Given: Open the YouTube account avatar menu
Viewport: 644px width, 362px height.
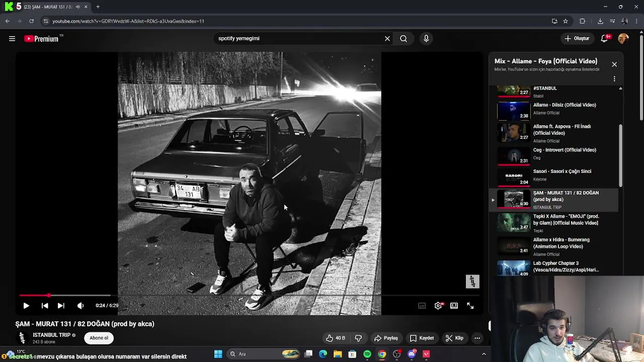Looking at the screenshot, I should (x=623, y=39).
